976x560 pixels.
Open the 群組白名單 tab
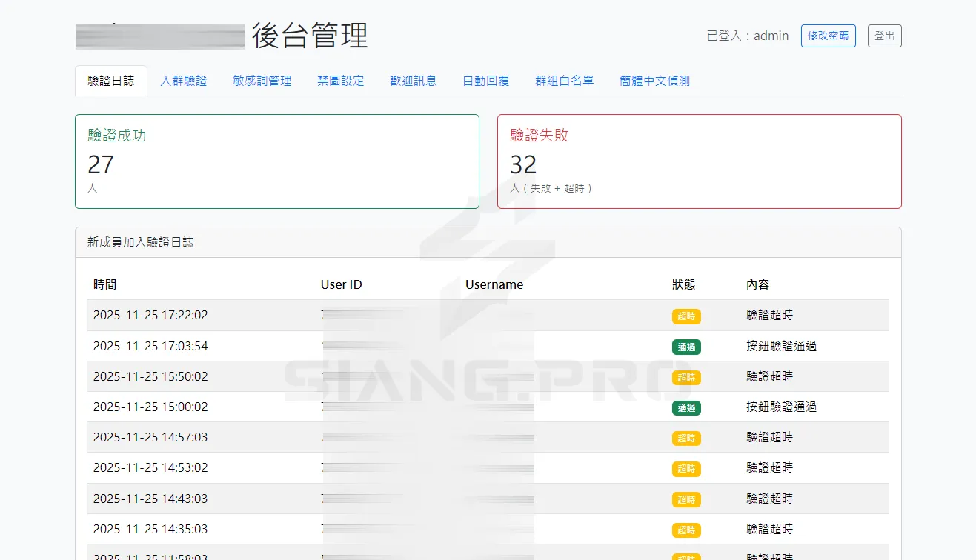tap(564, 80)
